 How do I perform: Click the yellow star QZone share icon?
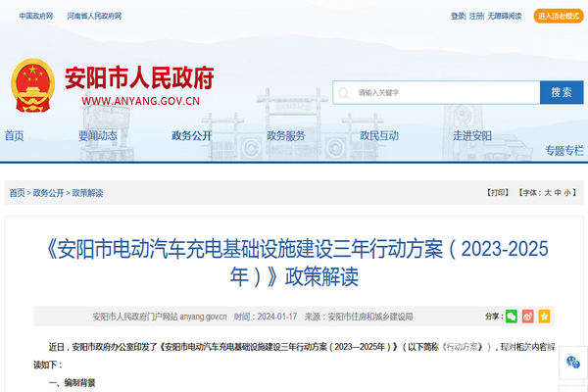[x=544, y=317]
